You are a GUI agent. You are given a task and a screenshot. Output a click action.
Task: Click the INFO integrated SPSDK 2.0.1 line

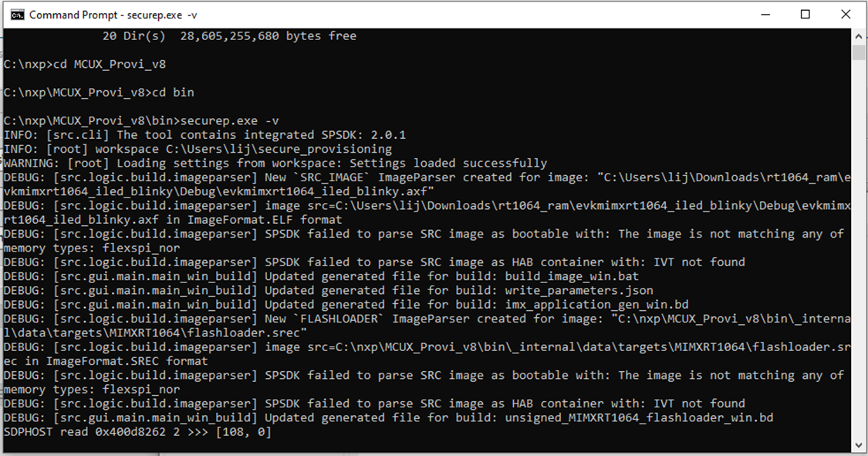(204, 134)
